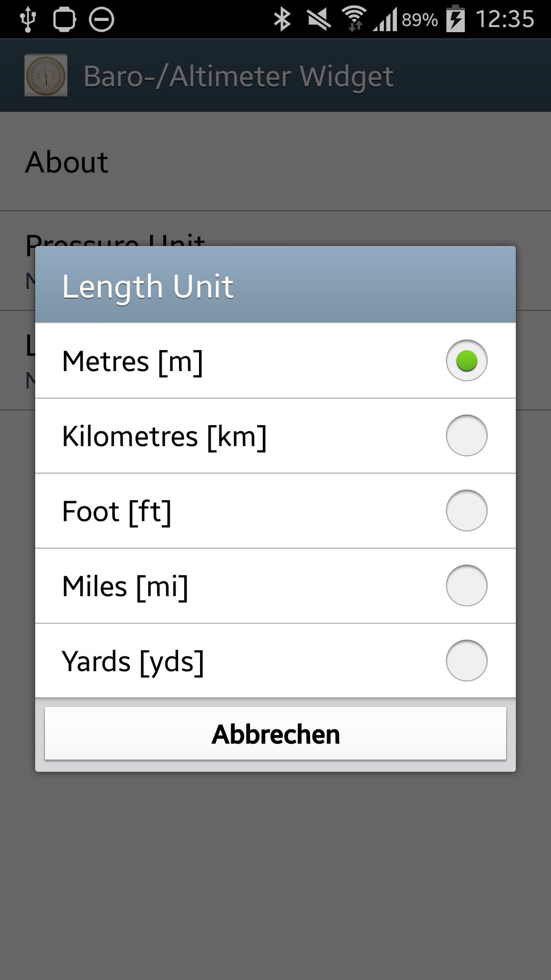The height and width of the screenshot is (980, 551).
Task: Tap the do-not-disturb status icon
Action: (102, 20)
